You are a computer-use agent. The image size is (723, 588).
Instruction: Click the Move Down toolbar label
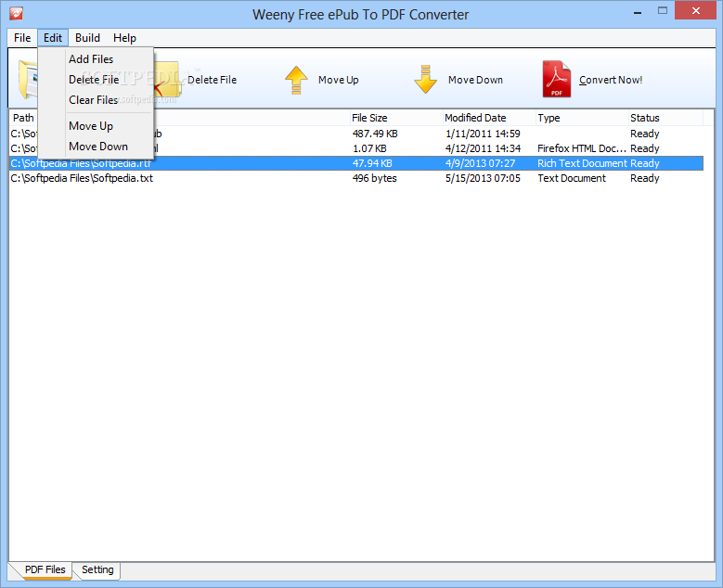(x=475, y=80)
